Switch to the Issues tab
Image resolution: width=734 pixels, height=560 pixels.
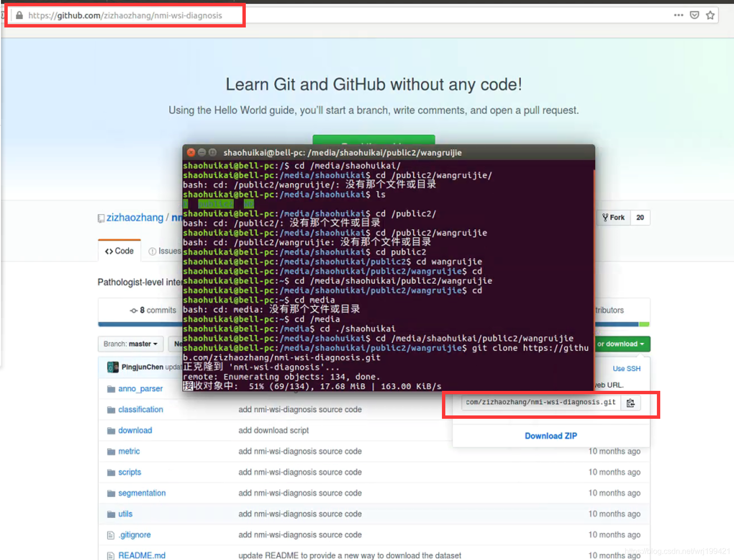pyautogui.click(x=165, y=251)
